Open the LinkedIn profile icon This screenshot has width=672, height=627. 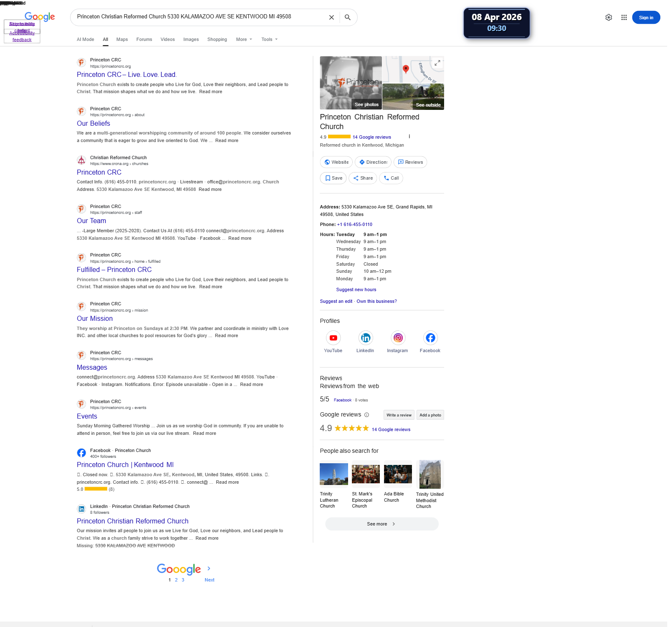[x=366, y=338]
